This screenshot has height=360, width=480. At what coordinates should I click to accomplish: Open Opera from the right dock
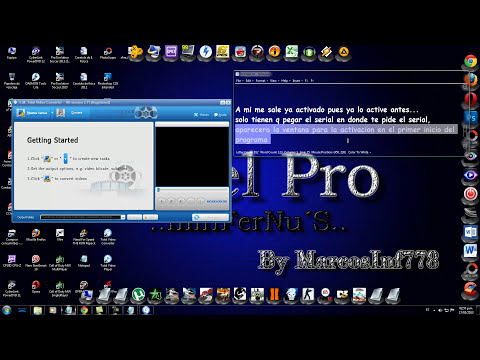(470, 99)
